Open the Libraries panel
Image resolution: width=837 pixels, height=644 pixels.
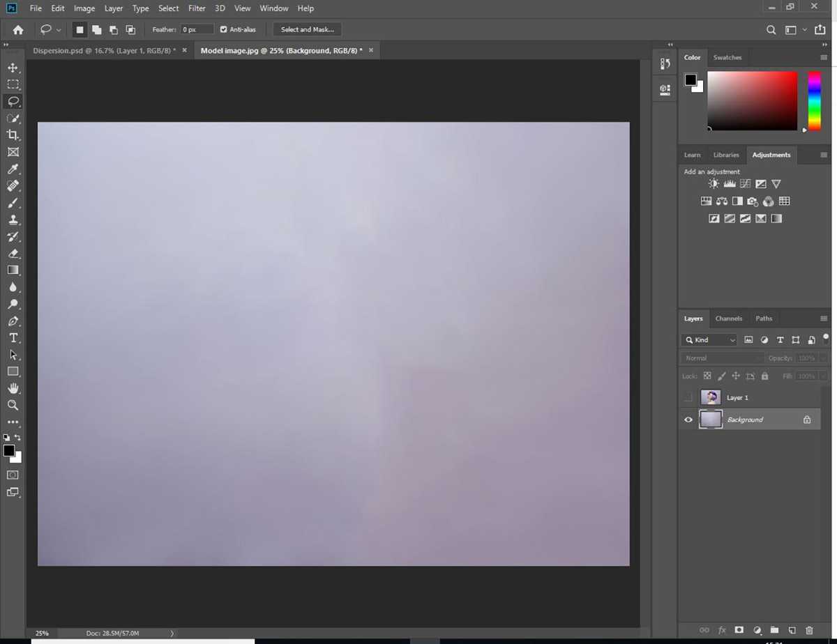(x=725, y=155)
